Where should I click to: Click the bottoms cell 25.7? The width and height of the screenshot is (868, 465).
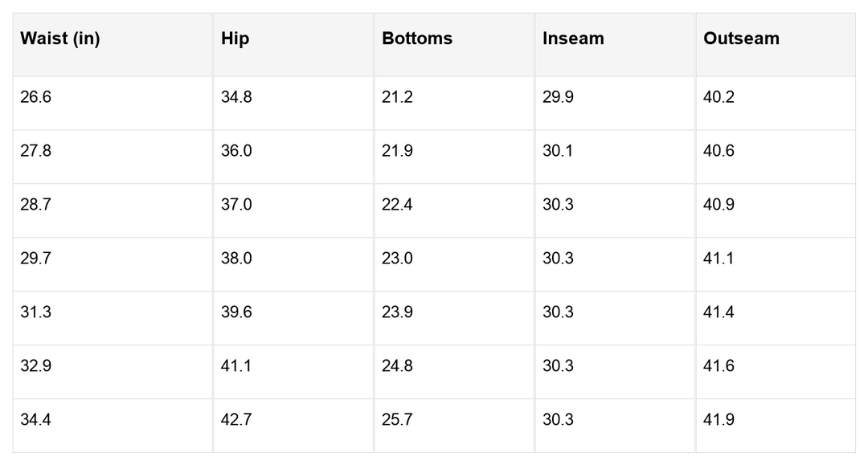pos(397,420)
